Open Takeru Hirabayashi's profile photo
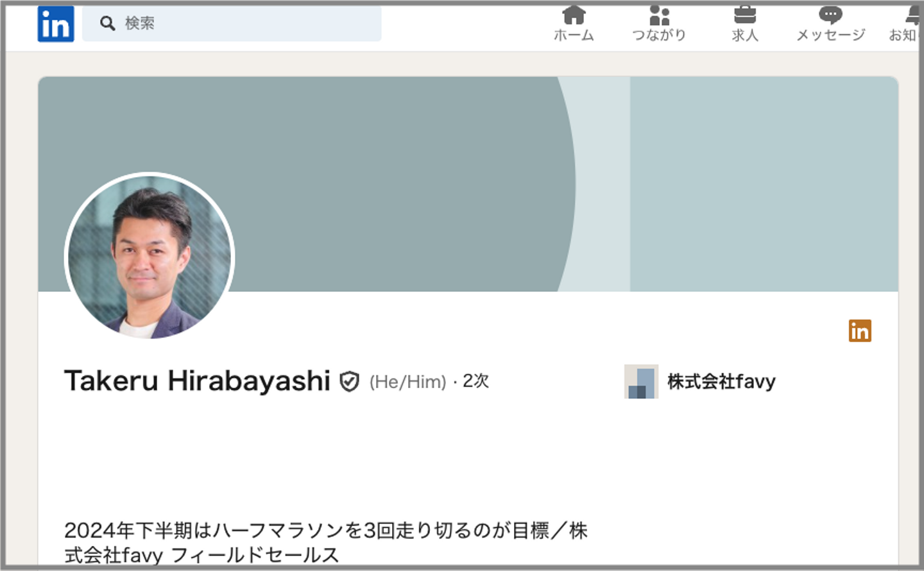 (x=150, y=257)
